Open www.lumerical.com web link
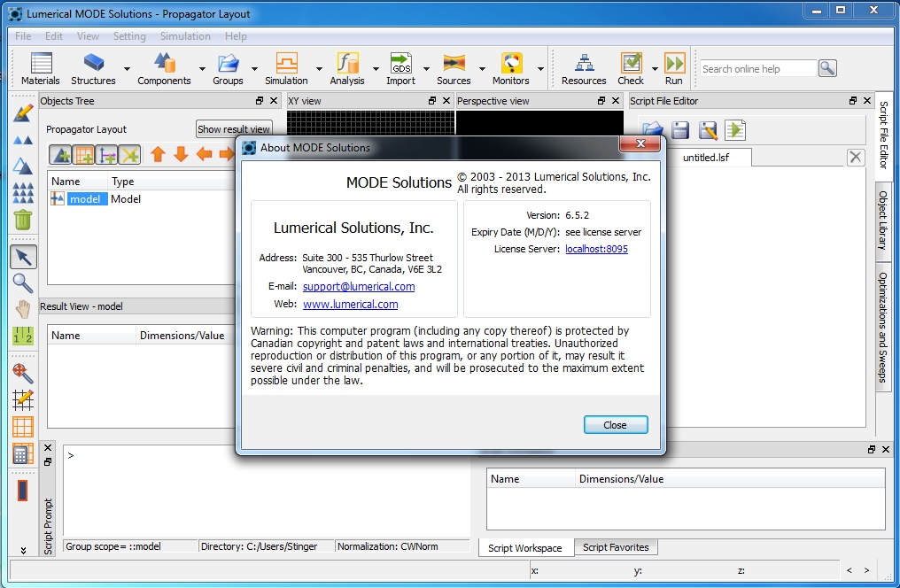The width and height of the screenshot is (900, 588). coord(350,304)
